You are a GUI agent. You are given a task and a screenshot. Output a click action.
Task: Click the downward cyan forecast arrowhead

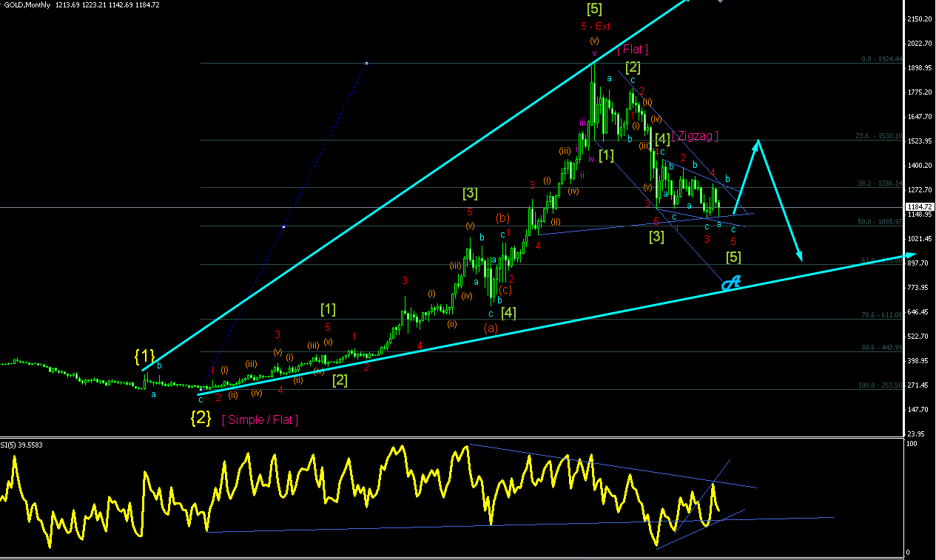[x=800, y=255]
